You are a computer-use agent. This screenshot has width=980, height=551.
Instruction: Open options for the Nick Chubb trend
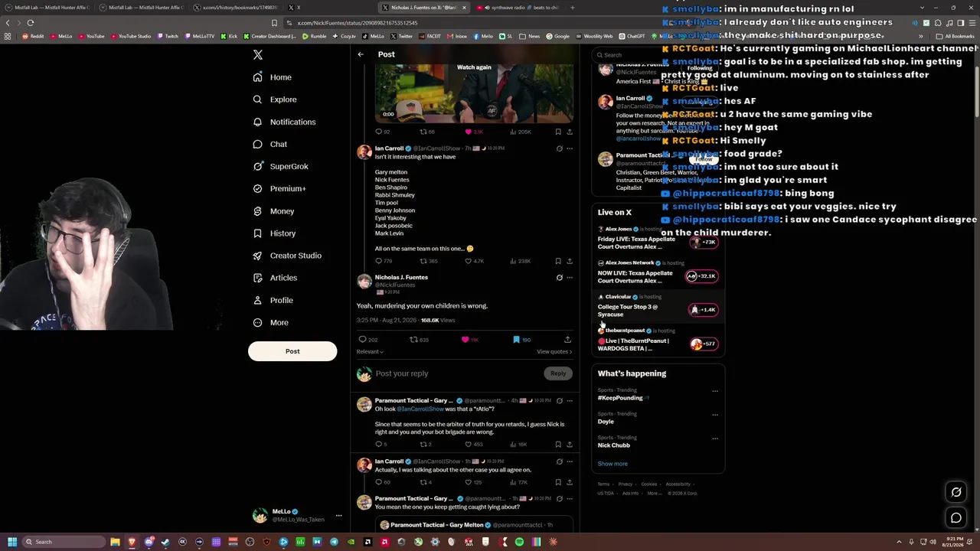(715, 439)
